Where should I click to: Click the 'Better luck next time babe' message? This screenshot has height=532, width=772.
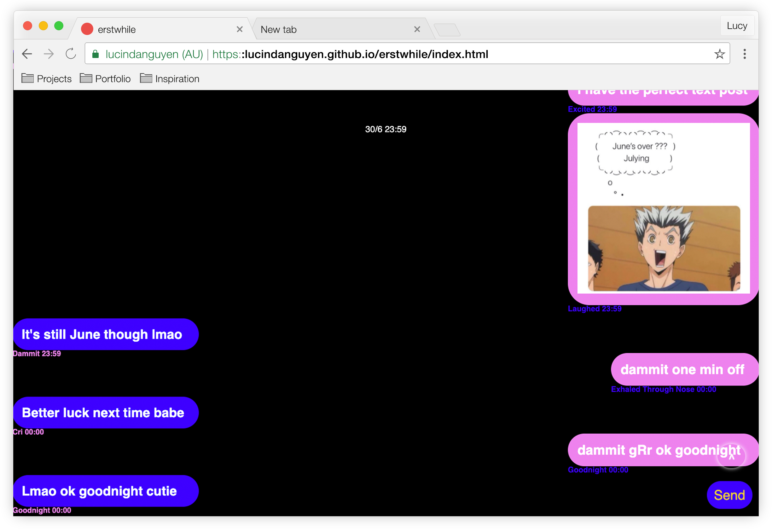[x=106, y=413]
